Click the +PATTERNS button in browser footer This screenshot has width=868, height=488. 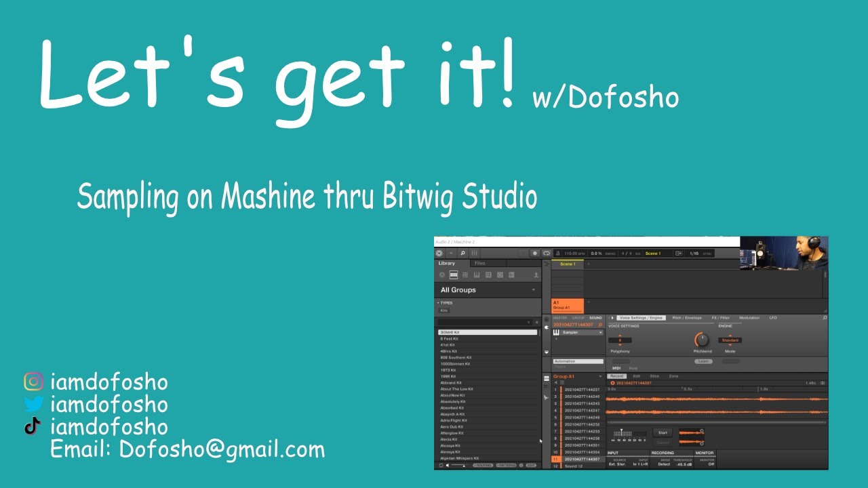[x=506, y=466]
